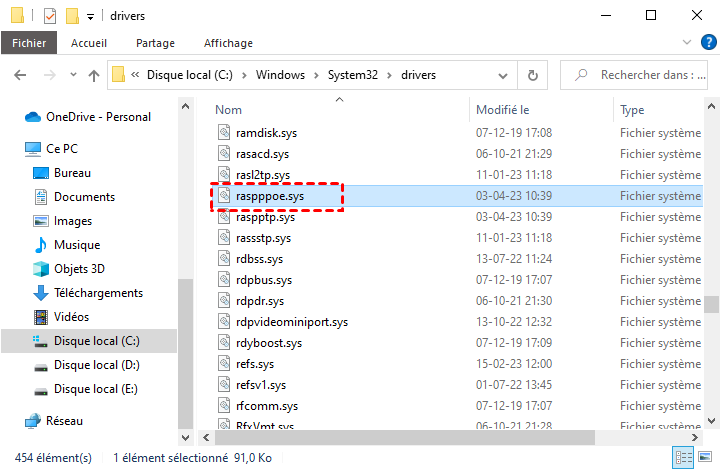Click the search box Rechercher dans

pos(634,75)
